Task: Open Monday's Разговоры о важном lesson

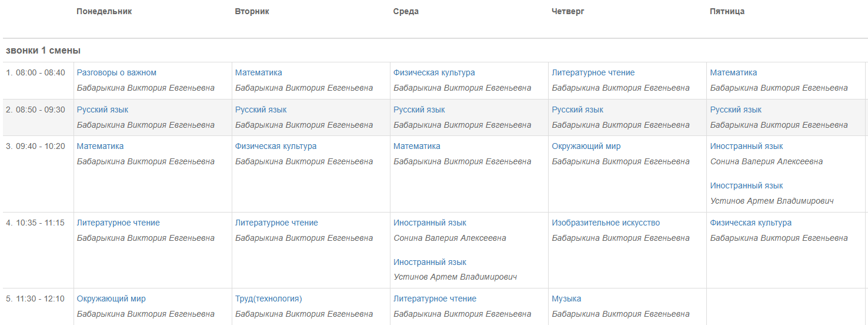Action: click(116, 72)
